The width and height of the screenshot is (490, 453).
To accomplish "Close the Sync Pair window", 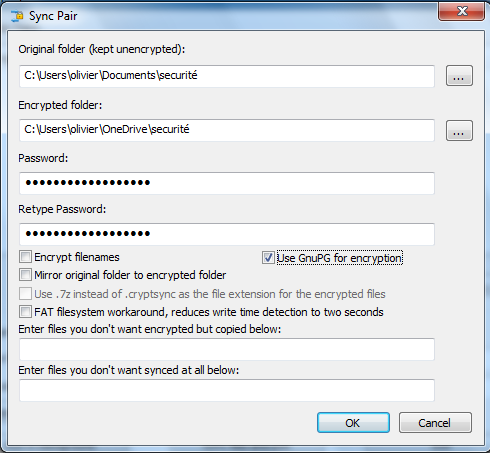I will (x=461, y=12).
